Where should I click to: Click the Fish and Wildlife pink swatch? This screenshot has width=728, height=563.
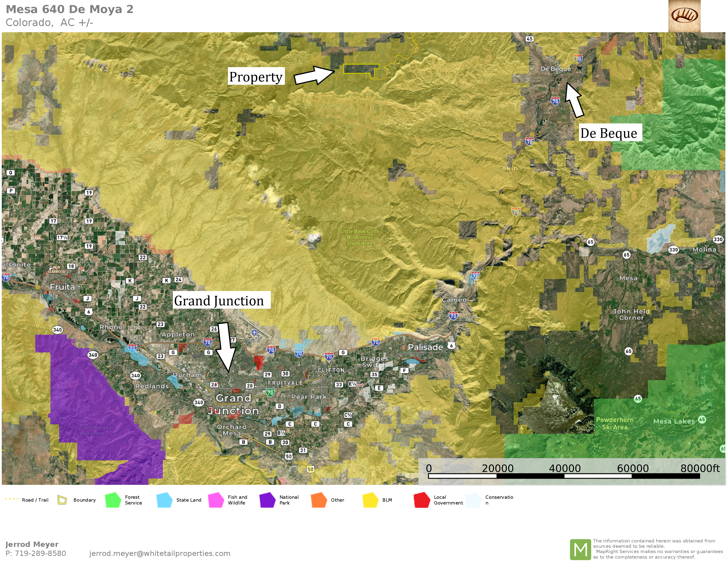(x=216, y=500)
